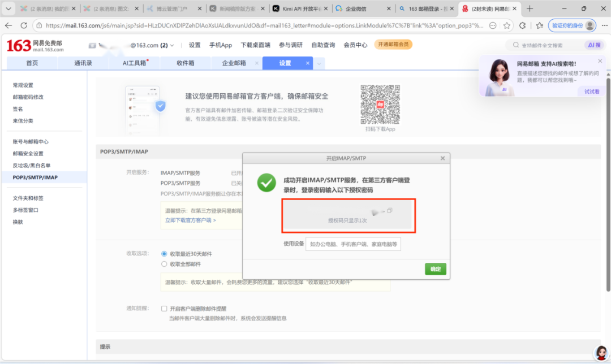Open 会员中心 in the top menu
This screenshot has width=611, height=364.
pyautogui.click(x=355, y=45)
